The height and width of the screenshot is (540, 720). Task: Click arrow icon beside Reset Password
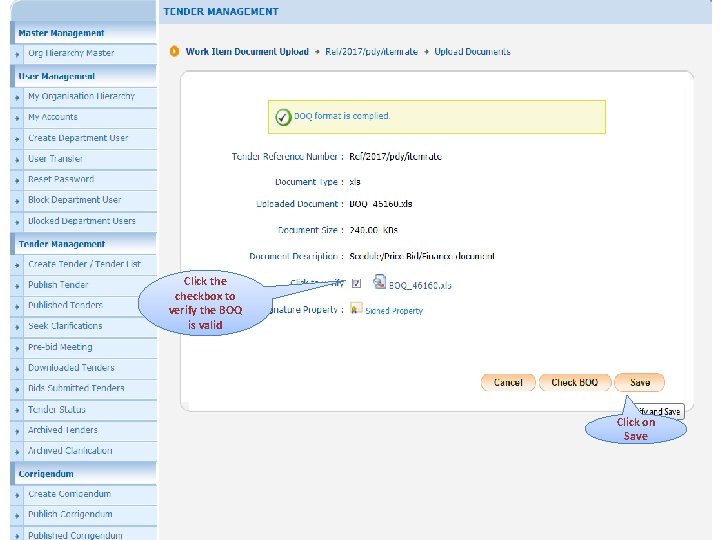pos(17,180)
